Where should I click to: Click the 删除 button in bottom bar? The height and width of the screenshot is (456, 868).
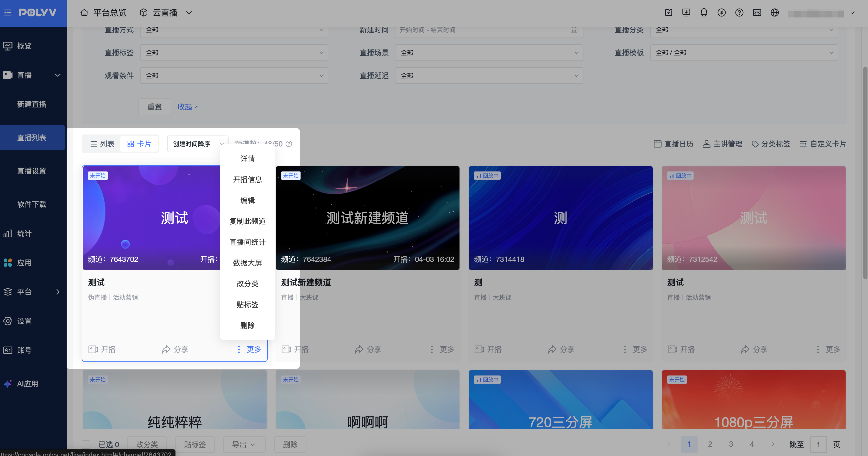click(290, 445)
